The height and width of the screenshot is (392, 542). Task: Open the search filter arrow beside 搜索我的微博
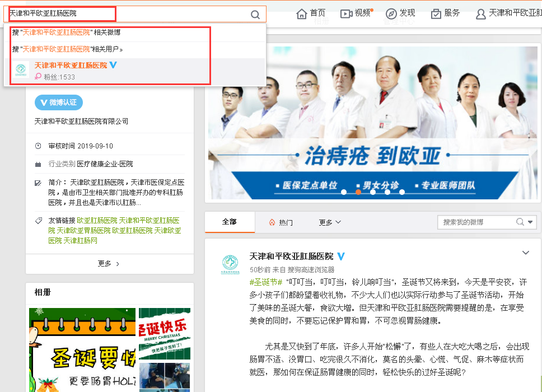click(530, 222)
